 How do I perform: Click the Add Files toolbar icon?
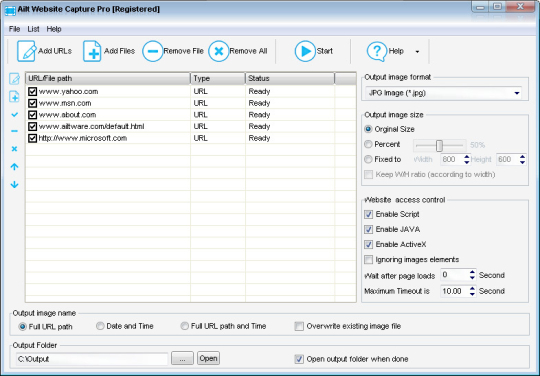coord(92,51)
